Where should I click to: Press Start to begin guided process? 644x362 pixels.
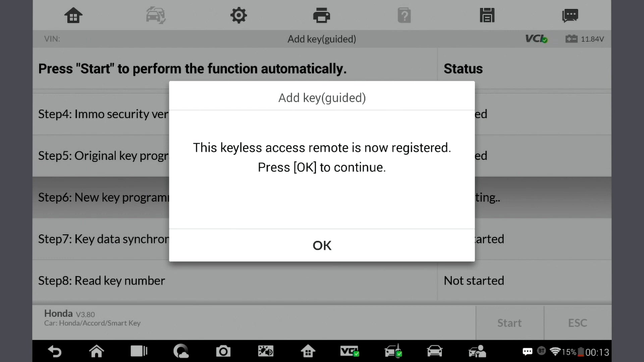click(509, 322)
